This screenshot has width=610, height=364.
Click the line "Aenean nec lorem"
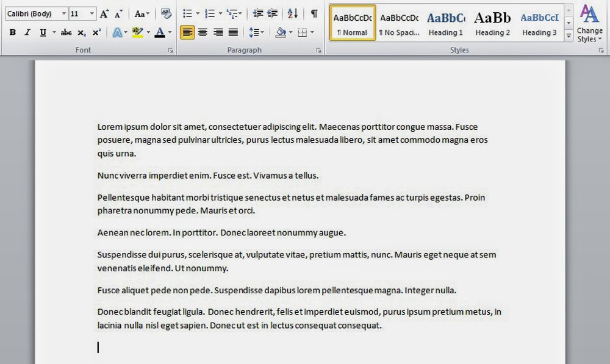coord(222,232)
